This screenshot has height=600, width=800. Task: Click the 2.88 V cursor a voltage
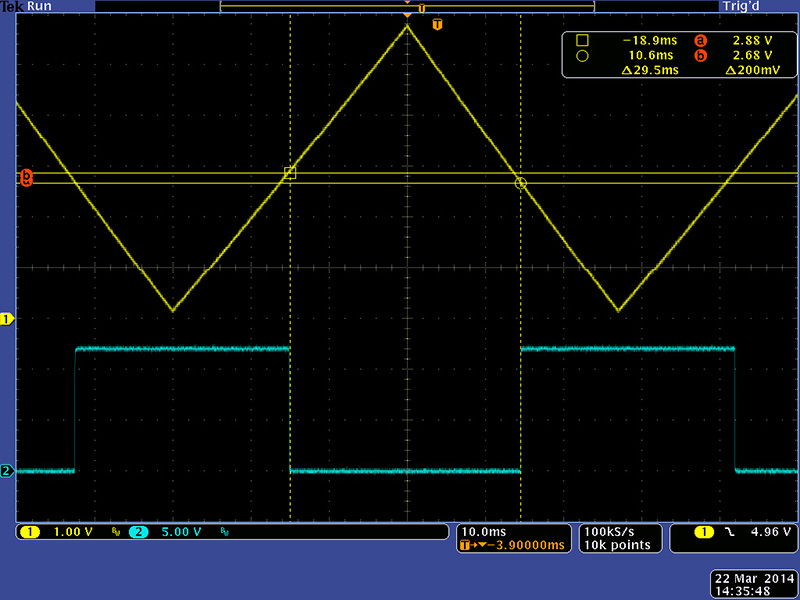753,41
